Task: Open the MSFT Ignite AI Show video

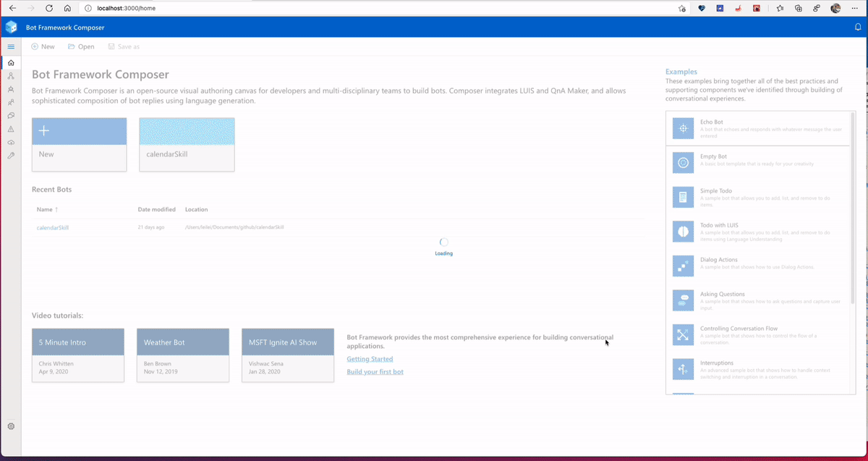Action: (288, 355)
